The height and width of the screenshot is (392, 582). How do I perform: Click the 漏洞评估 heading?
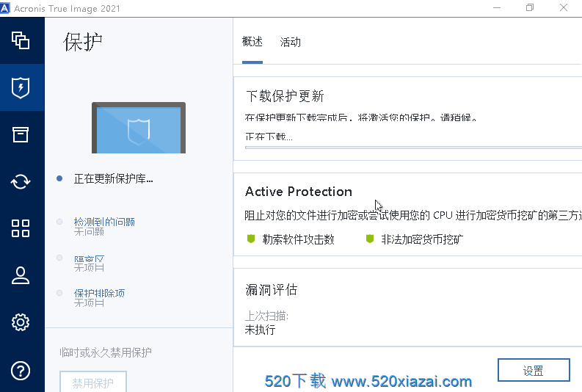[x=272, y=289]
